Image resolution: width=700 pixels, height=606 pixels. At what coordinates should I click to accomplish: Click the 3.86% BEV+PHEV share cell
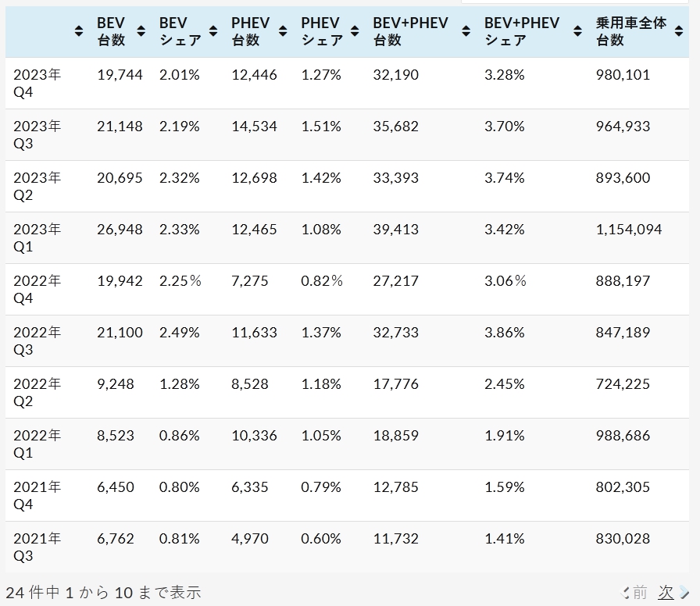(504, 333)
